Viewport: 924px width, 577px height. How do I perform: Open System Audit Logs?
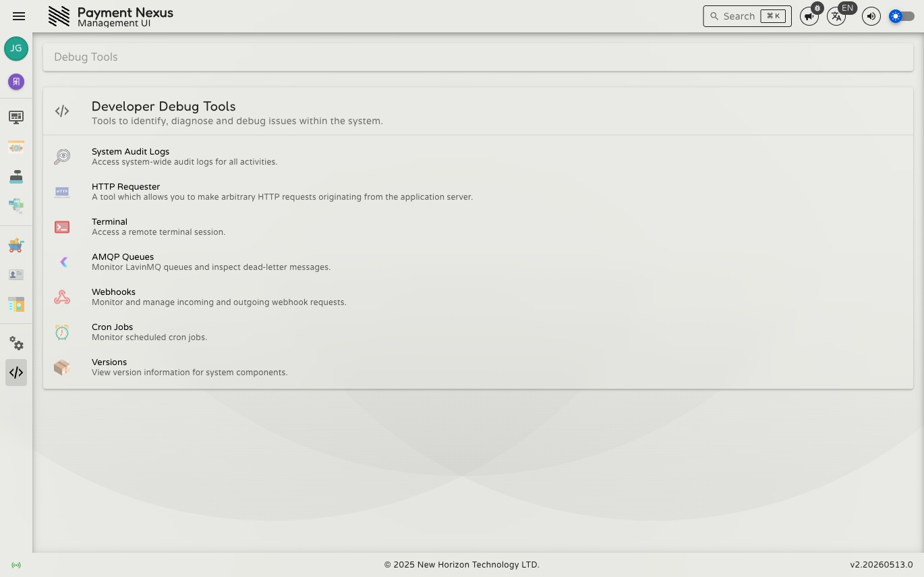tap(478, 157)
